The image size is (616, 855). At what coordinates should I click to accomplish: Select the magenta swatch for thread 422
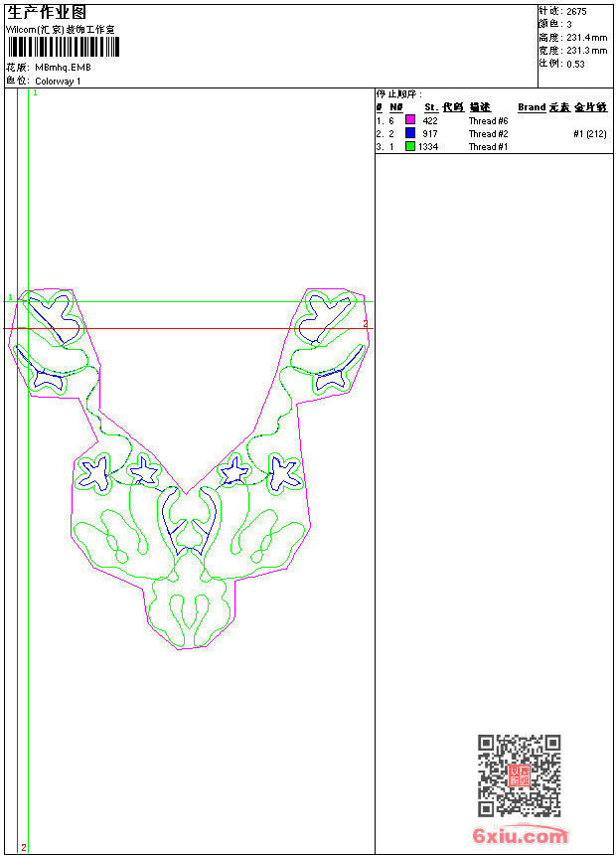[x=410, y=120]
